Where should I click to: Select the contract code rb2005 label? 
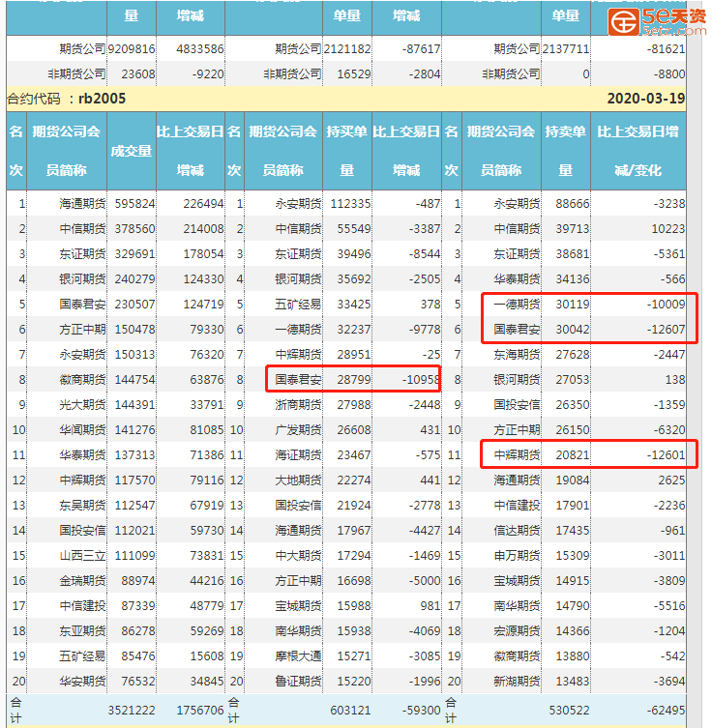click(x=66, y=99)
